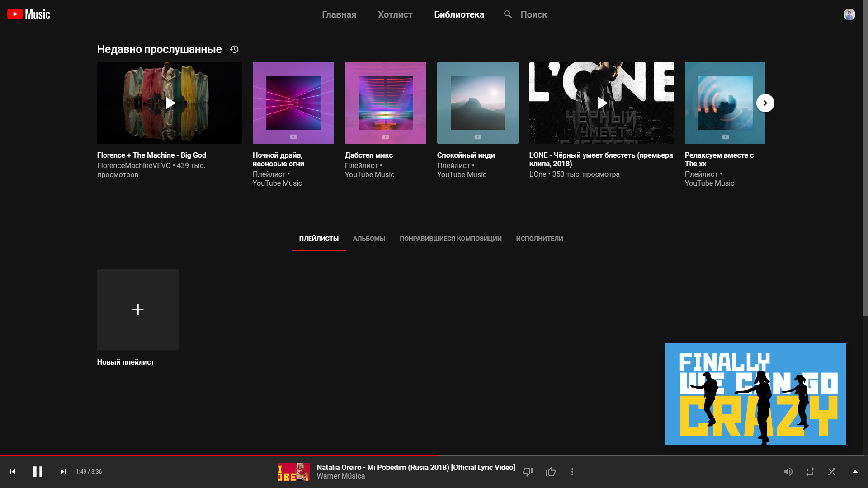Select the ИСПОЛНИТЕЛИ tab

[x=539, y=239]
